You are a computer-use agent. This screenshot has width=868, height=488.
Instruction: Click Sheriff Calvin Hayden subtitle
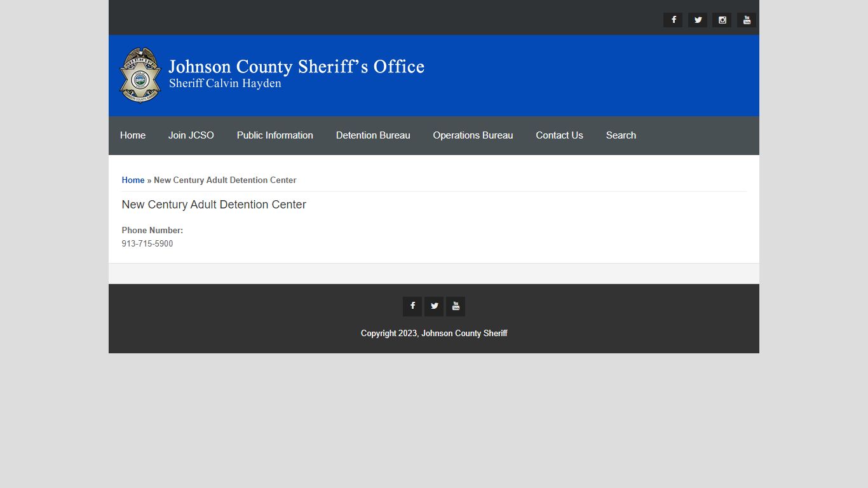tap(225, 83)
